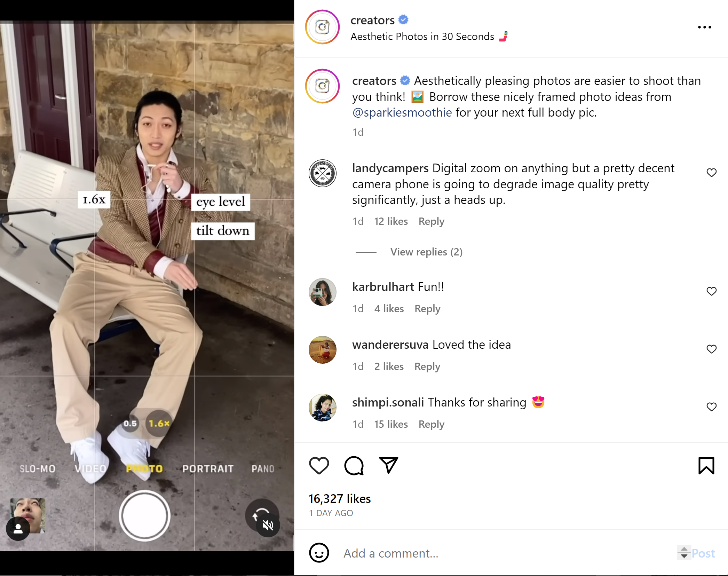Image resolution: width=728 pixels, height=576 pixels.
Task: Like the post with heart icon
Action: 319,465
